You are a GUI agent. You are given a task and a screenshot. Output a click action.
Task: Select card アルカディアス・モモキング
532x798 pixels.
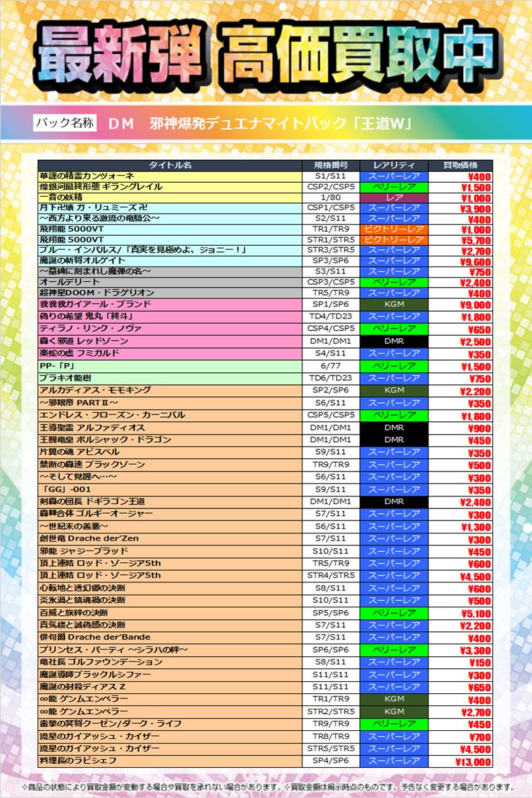[95, 390]
